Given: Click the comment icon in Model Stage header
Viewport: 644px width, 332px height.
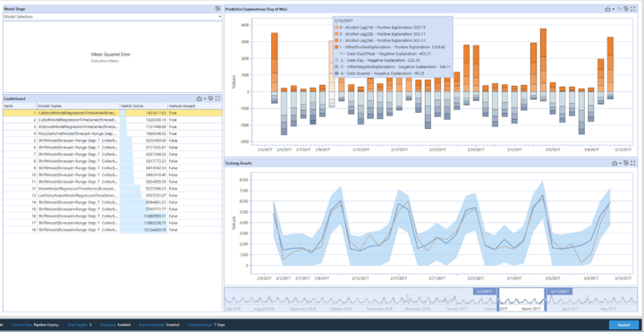Looking at the screenshot, I should click(217, 9).
